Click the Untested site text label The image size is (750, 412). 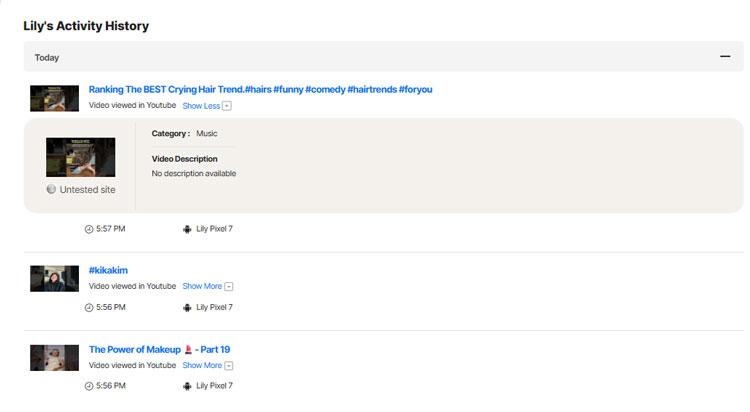88,189
